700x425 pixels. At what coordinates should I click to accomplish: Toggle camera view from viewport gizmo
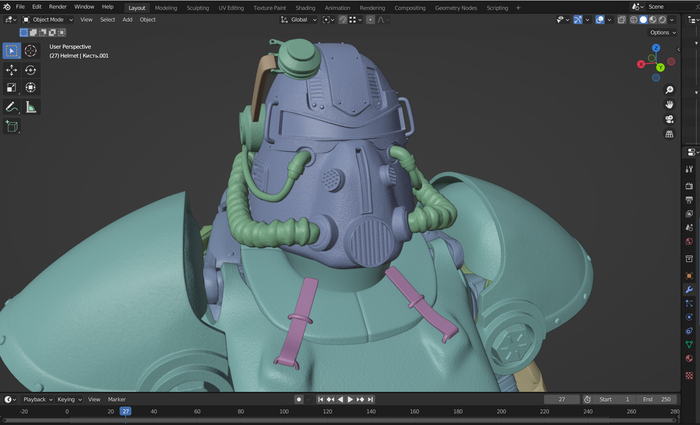669,119
